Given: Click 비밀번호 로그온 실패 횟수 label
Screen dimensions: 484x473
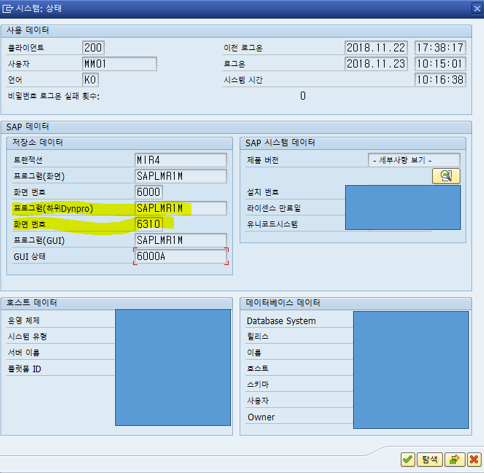Looking at the screenshot, I should click(53, 96).
